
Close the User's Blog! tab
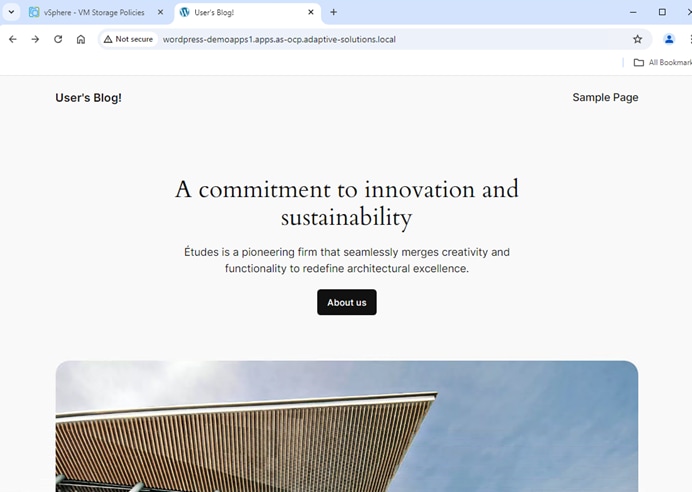[311, 12]
